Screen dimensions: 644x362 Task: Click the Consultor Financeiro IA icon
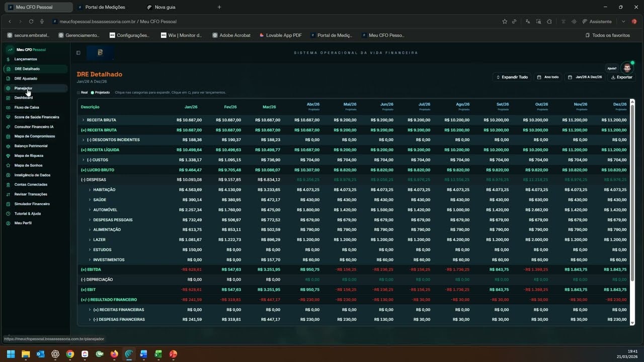(x=9, y=127)
